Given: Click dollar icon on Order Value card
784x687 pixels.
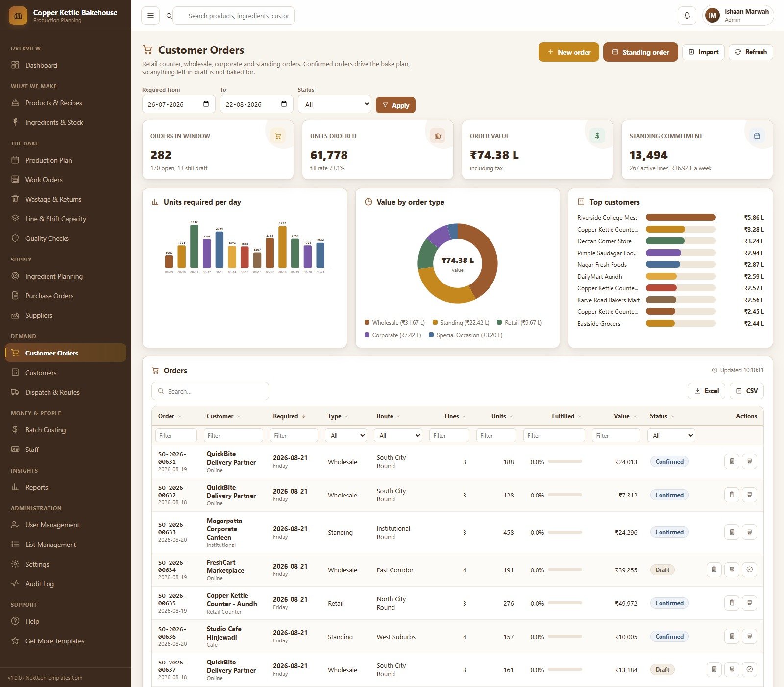Looking at the screenshot, I should (x=597, y=136).
